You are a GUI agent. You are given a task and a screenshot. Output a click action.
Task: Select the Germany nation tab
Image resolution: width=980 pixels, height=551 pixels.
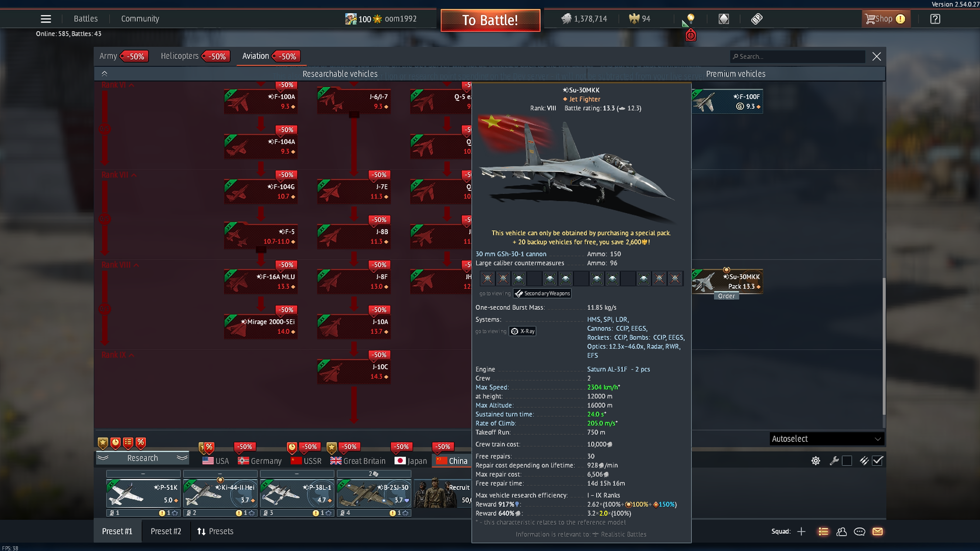260,461
